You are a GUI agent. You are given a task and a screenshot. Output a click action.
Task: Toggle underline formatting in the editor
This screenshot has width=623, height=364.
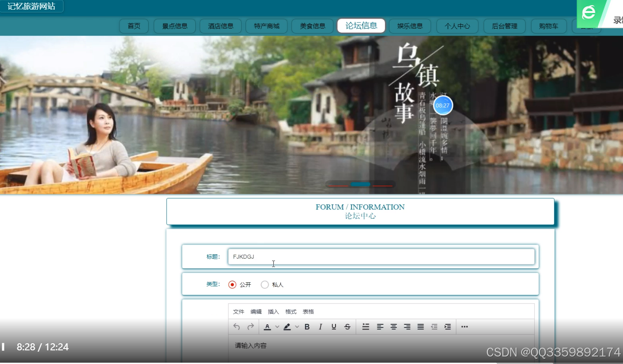click(334, 327)
